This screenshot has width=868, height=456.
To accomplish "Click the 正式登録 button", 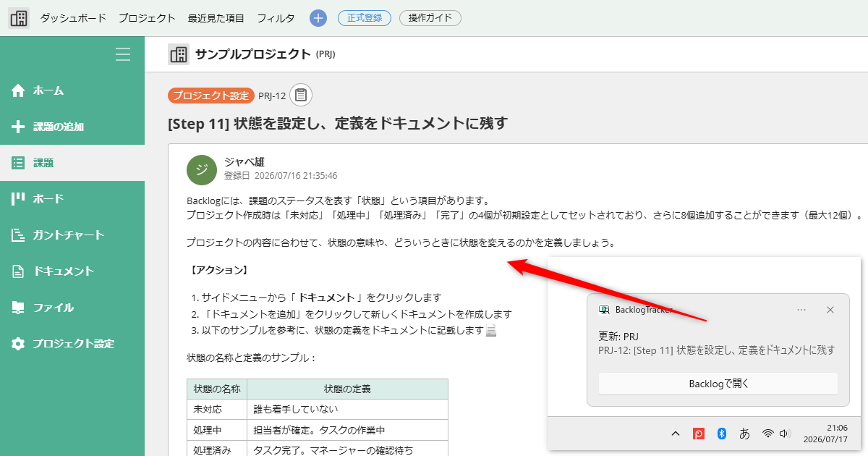I will [x=365, y=18].
